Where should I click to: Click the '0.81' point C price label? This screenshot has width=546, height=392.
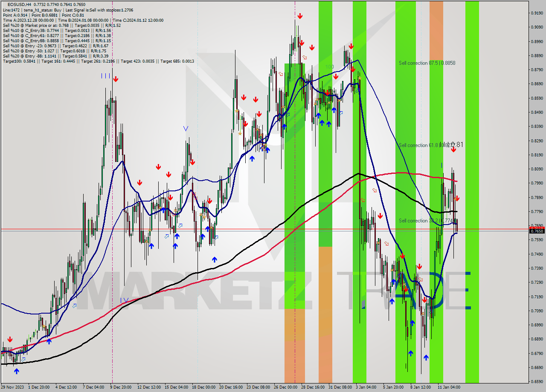[456, 145]
